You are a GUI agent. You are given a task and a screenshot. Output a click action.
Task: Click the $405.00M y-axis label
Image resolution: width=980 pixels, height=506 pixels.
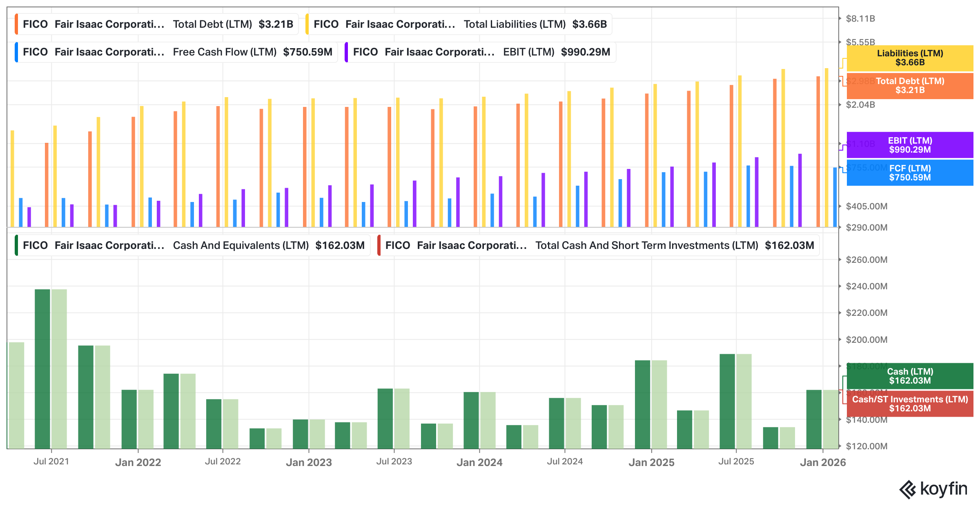pos(867,206)
